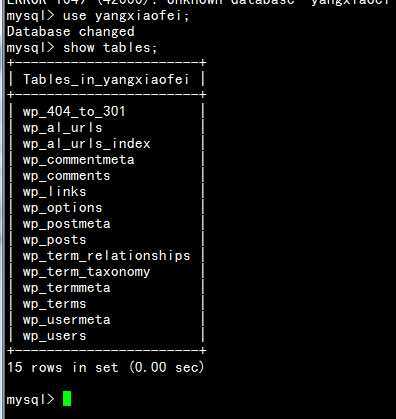Click the wp_postmeta table name
396x419 pixels.
tap(66, 224)
